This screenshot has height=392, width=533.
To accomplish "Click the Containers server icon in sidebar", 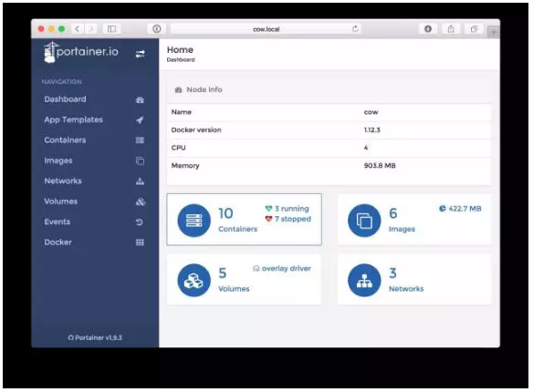I will coord(140,140).
